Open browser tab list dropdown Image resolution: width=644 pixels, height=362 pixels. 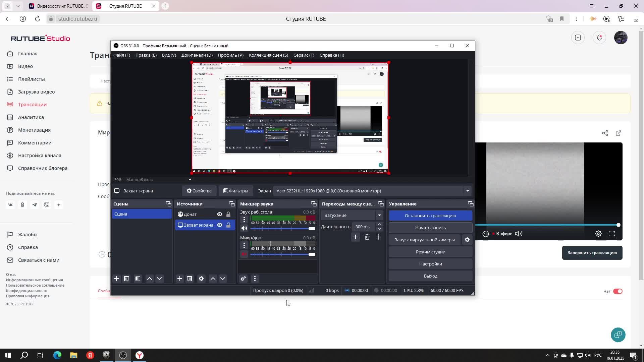[18, 6]
